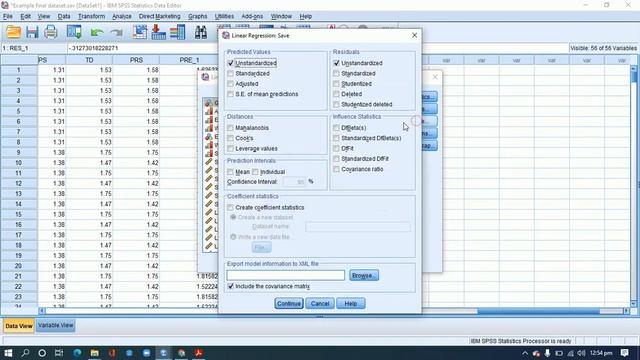Enable Mean prediction interval

click(x=231, y=172)
